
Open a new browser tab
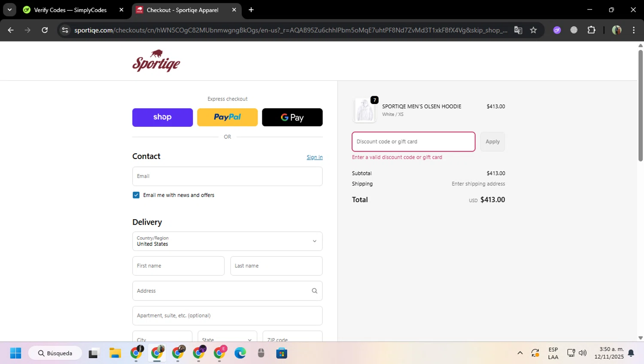click(x=251, y=10)
